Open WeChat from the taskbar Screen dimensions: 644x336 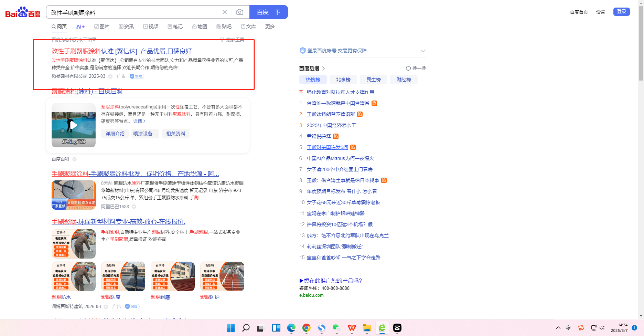pos(336,328)
